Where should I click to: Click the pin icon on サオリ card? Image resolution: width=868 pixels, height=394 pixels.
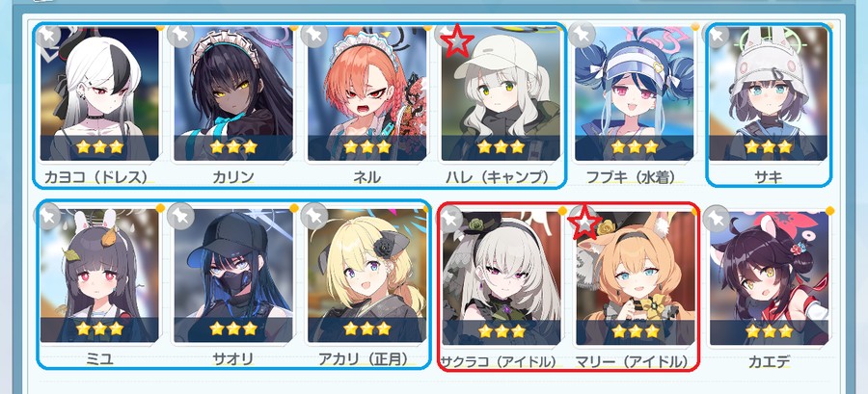pyautogui.click(x=180, y=216)
